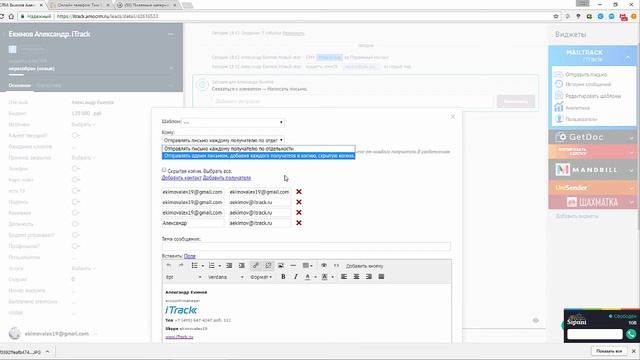Open the font size dropdown

(183, 277)
